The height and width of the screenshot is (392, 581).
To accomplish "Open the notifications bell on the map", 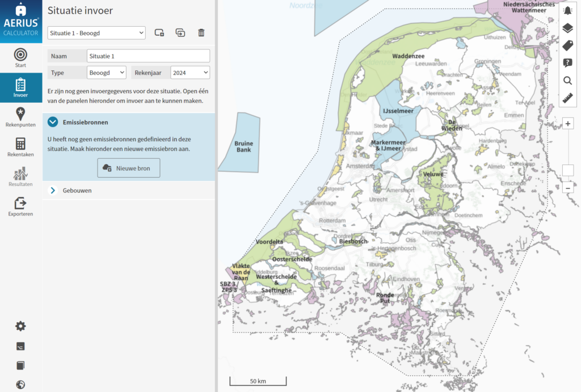I will point(568,10).
